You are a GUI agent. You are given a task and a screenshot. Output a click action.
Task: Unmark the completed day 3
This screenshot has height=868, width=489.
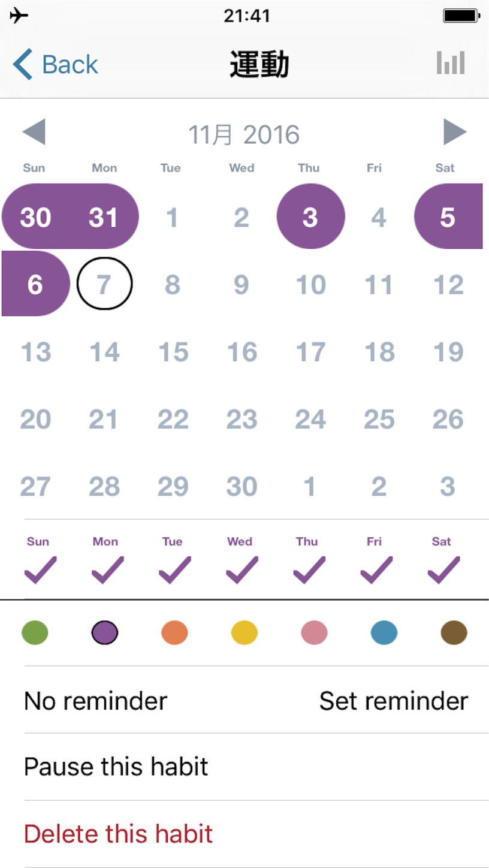pos(310,217)
